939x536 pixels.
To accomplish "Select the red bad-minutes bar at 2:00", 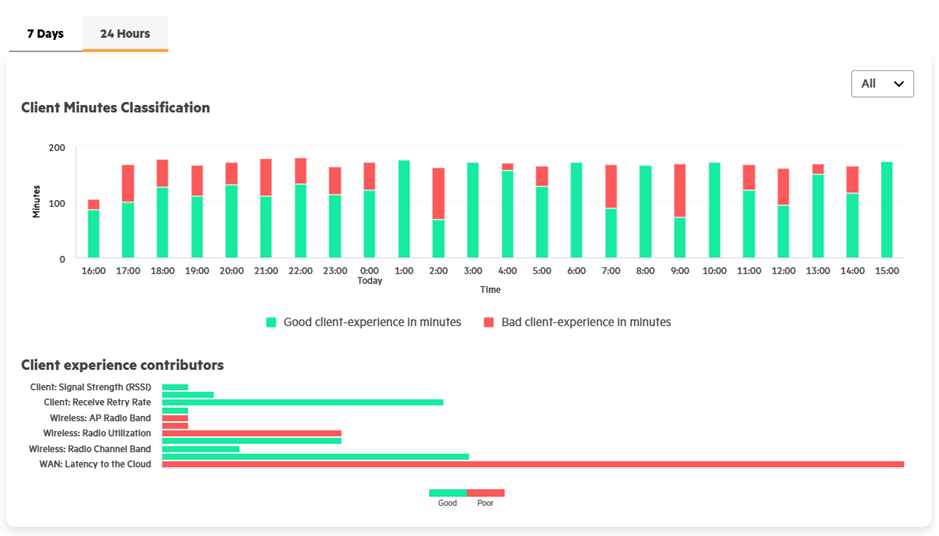I will (438, 193).
